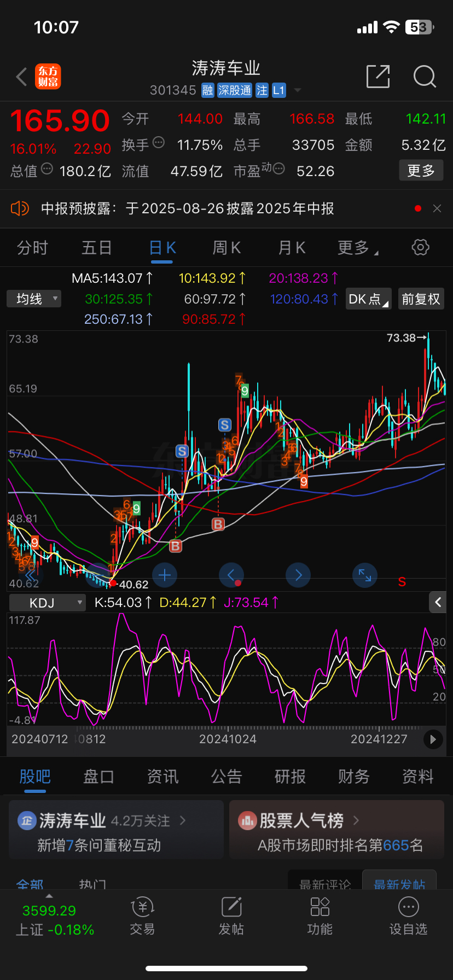Tap the MA5:143.07 value
The height and width of the screenshot is (980, 453).
pos(112,278)
